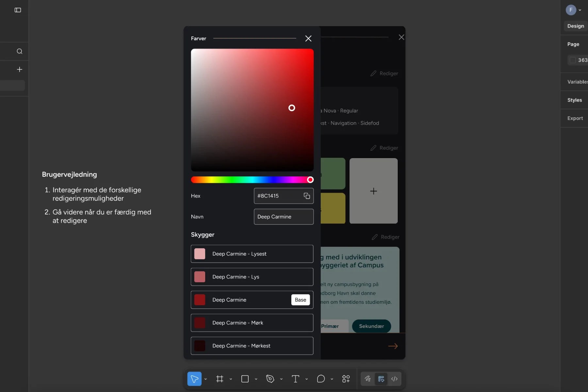The width and height of the screenshot is (588, 392).
Task: Expand Text tool options chevron
Action: tap(306, 379)
